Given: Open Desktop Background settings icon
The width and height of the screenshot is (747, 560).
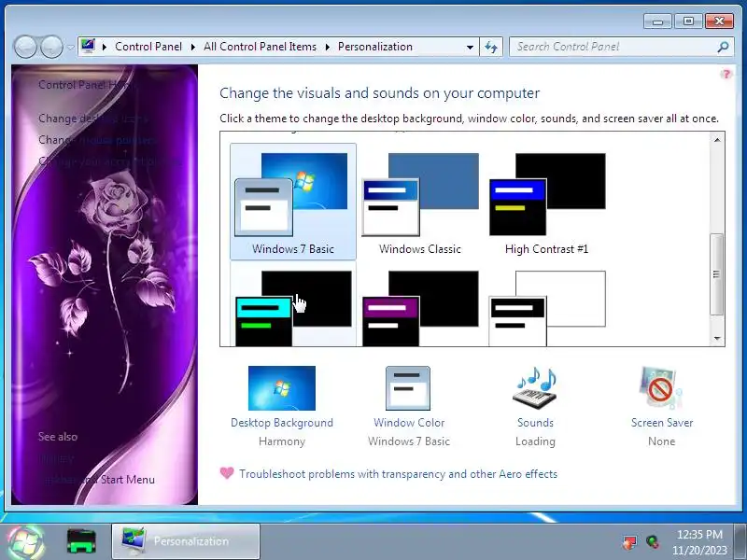Looking at the screenshot, I should [282, 388].
